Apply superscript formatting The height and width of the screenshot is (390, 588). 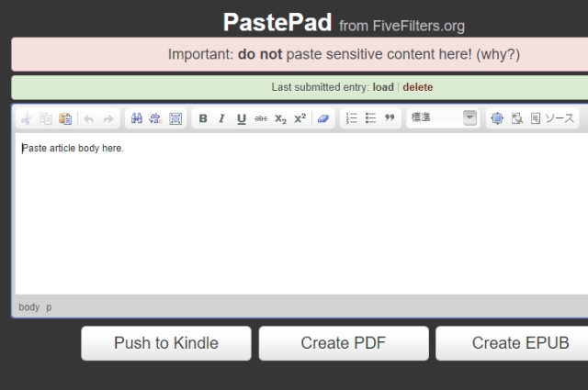coord(300,118)
